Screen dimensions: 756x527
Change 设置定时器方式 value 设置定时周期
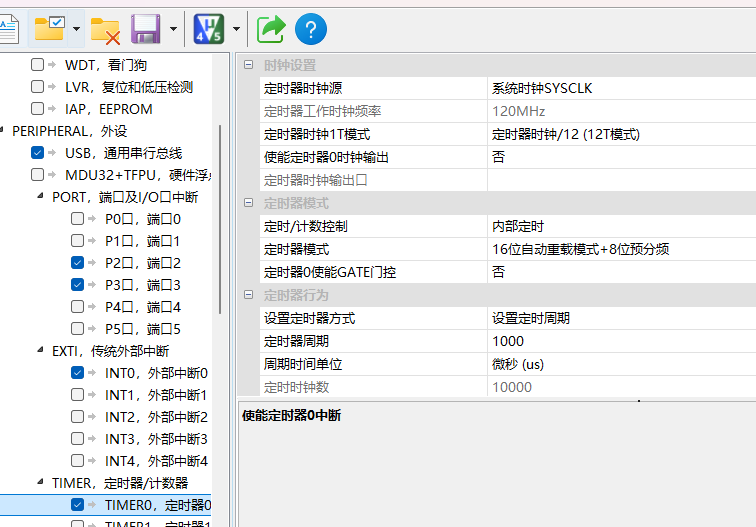coord(621,318)
